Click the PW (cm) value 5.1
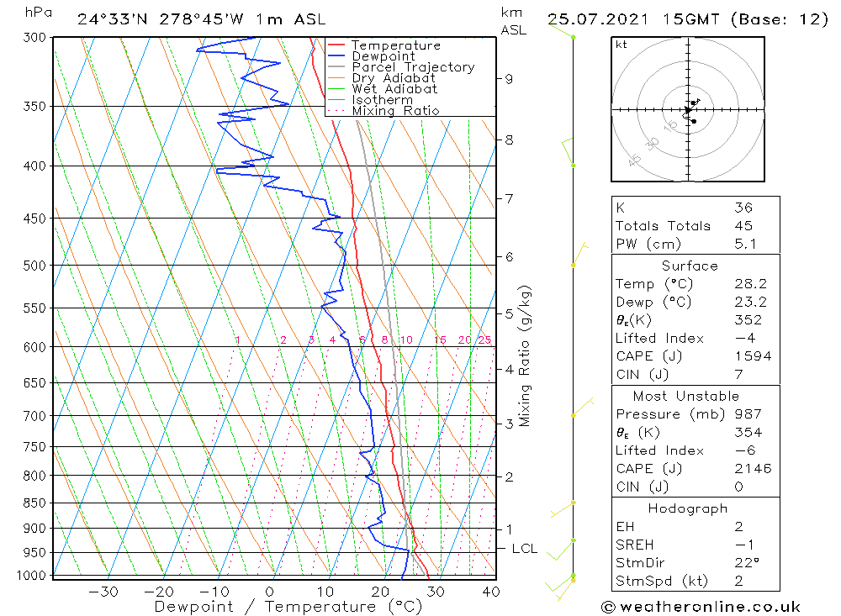This screenshot has height=616, width=841. [745, 244]
